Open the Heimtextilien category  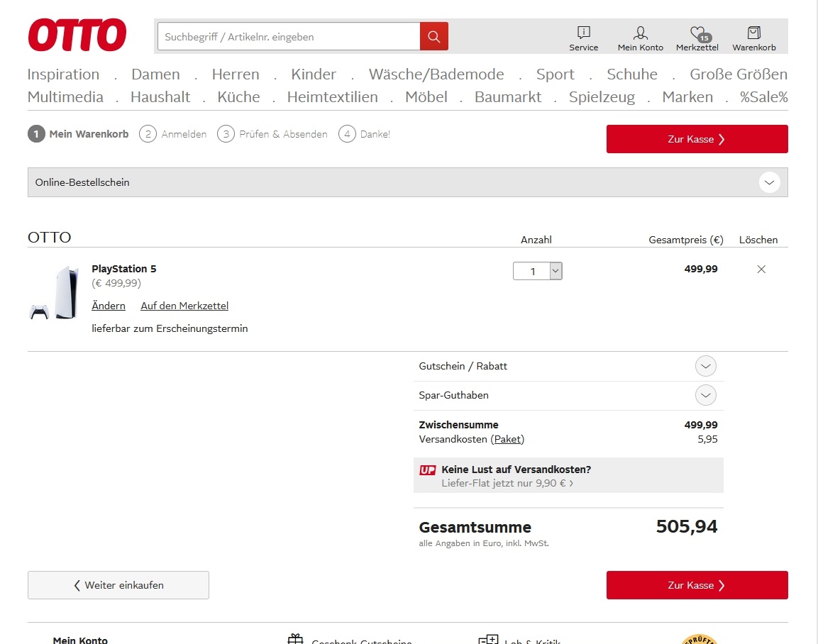pos(332,97)
